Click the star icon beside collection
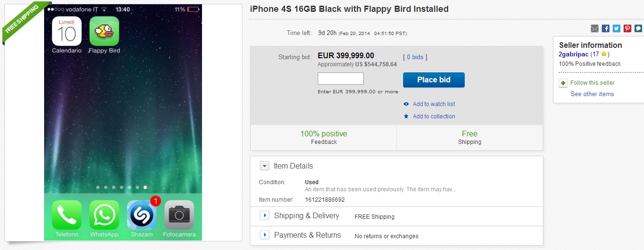This screenshot has width=644, height=250. tap(406, 116)
